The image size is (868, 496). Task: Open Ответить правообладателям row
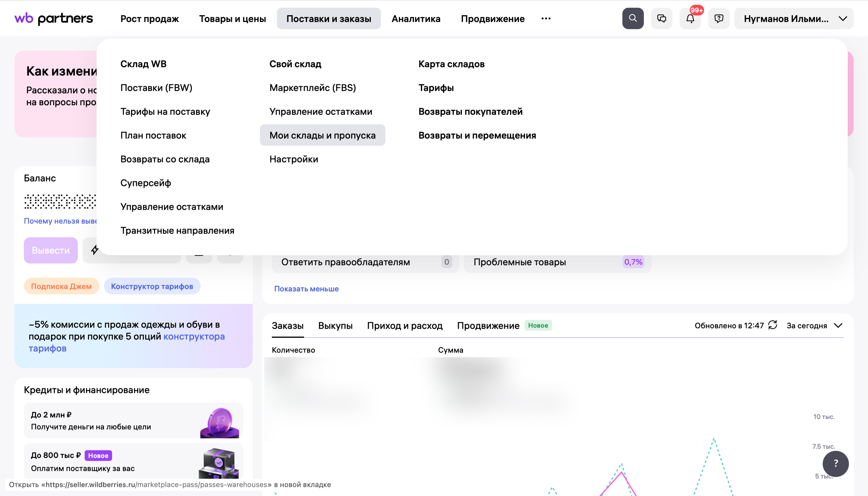pyautogui.click(x=365, y=262)
